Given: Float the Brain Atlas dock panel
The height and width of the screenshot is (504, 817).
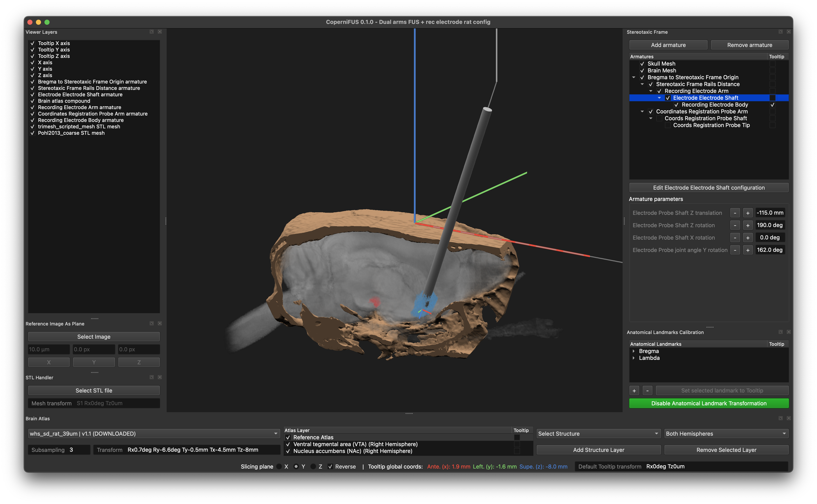Looking at the screenshot, I should tap(781, 418).
